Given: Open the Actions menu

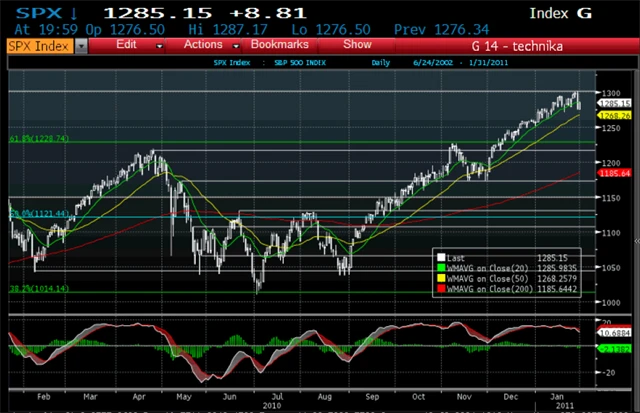Looking at the screenshot, I should point(203,44).
